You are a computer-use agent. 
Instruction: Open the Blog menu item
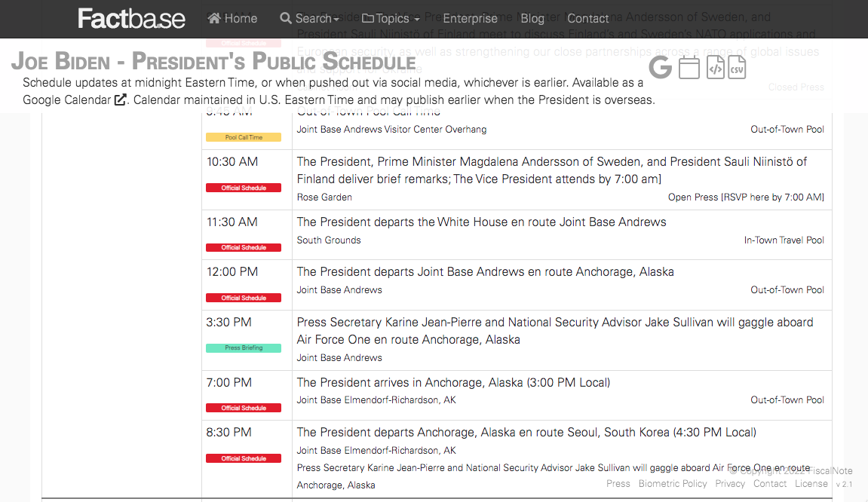point(532,18)
